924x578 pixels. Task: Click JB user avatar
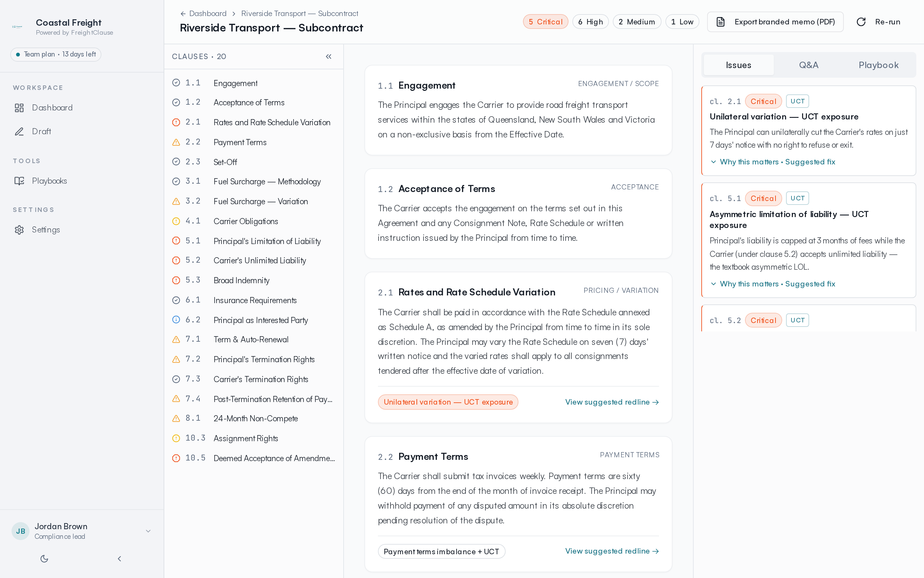(21, 531)
